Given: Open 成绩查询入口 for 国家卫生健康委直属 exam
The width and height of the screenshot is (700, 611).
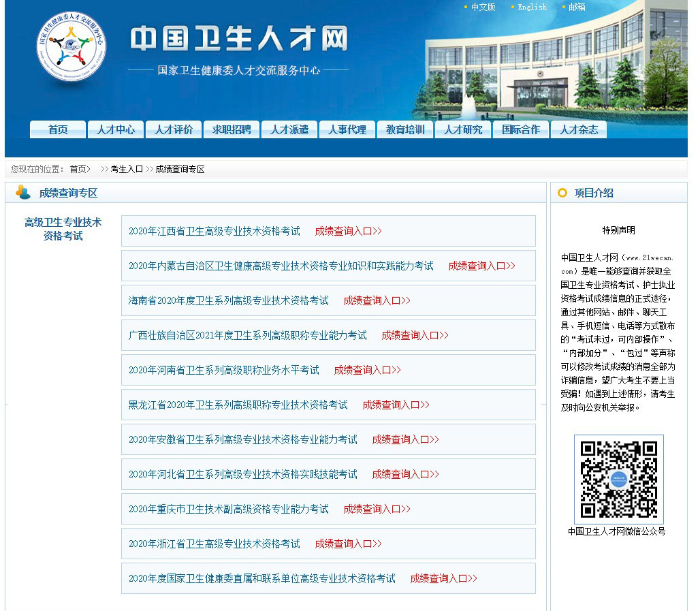Looking at the screenshot, I should coord(443,578).
